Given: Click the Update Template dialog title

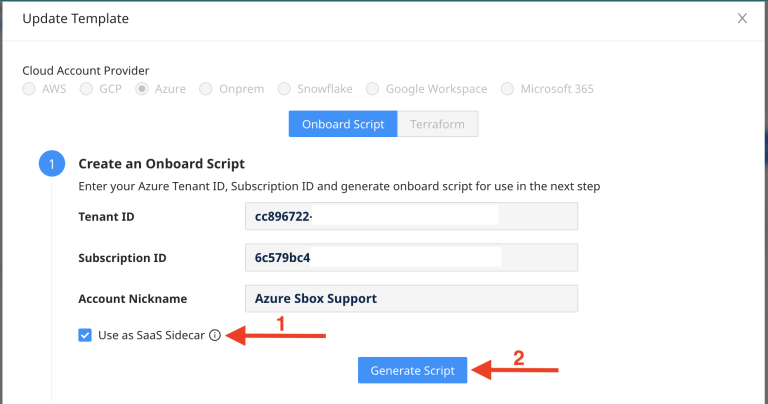Looking at the screenshot, I should coord(76,18).
